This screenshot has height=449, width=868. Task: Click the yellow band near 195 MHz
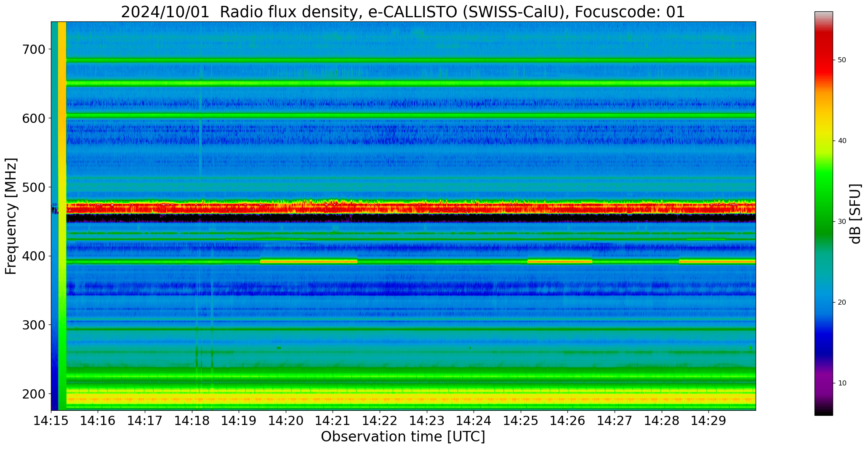410,398
